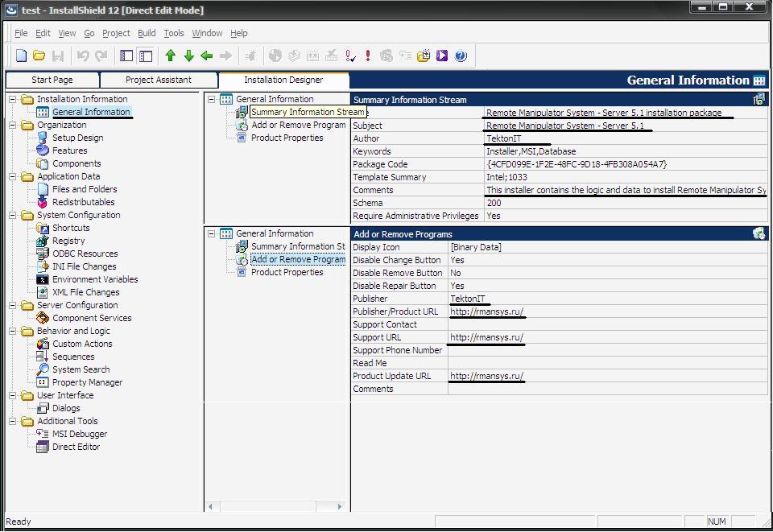The image size is (773, 532).
Task: Open the Dialogs view
Action: (x=66, y=408)
